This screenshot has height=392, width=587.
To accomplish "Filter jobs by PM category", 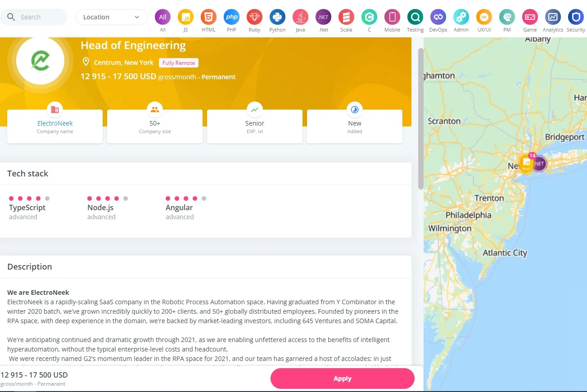I will (507, 17).
